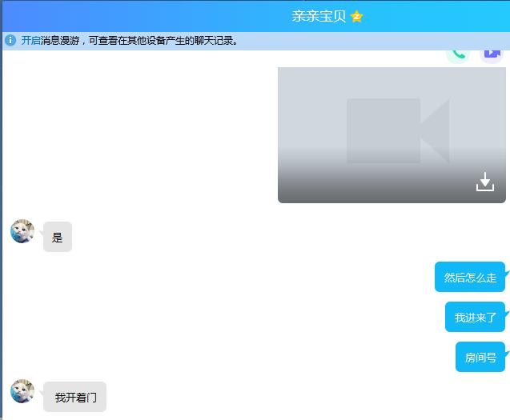Click the chat title 亲亲宝贝
This screenshot has width=510, height=420.
[319, 16]
